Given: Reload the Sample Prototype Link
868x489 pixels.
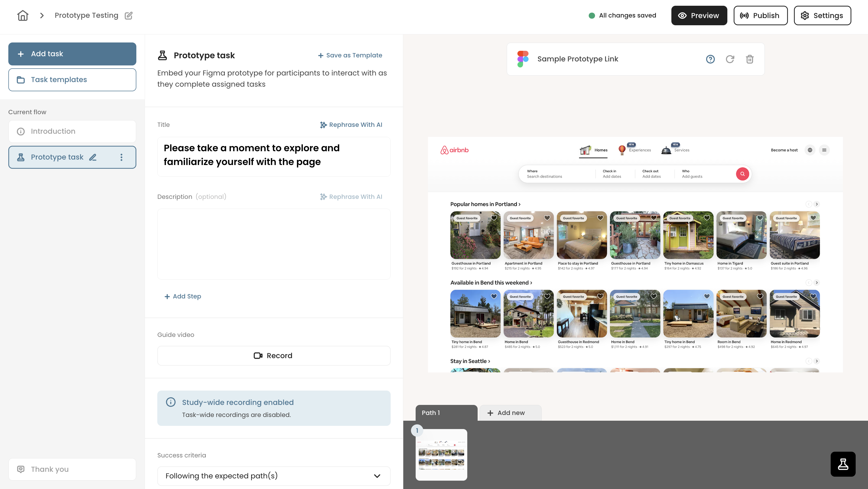Looking at the screenshot, I should click(x=730, y=59).
